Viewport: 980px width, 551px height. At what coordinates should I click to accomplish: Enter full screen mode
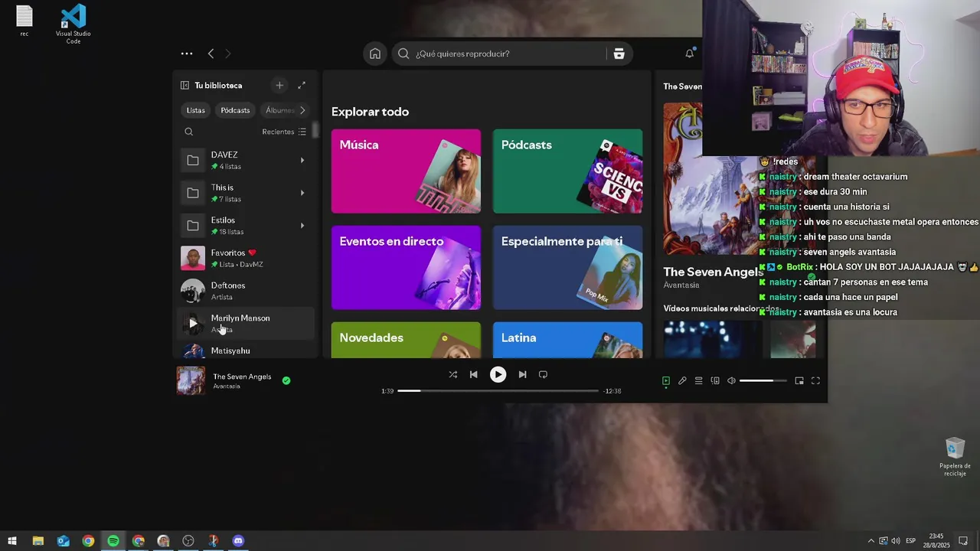[815, 380]
